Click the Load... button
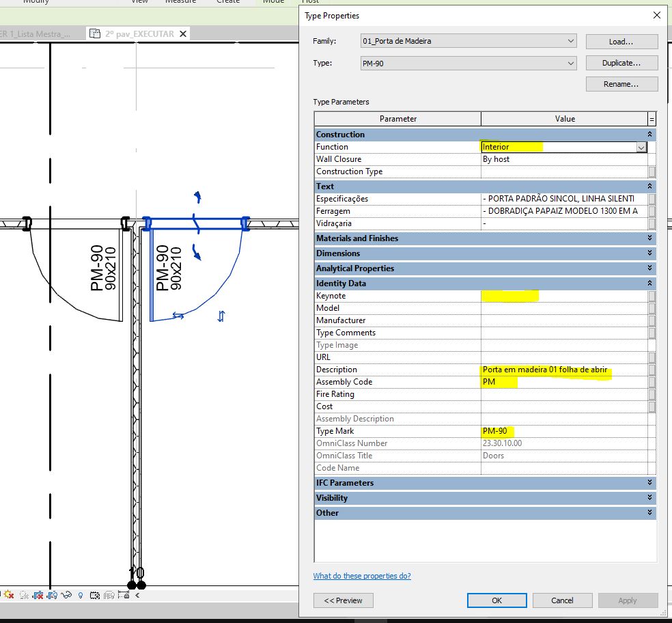Image resolution: width=672 pixels, height=623 pixels. click(x=621, y=42)
